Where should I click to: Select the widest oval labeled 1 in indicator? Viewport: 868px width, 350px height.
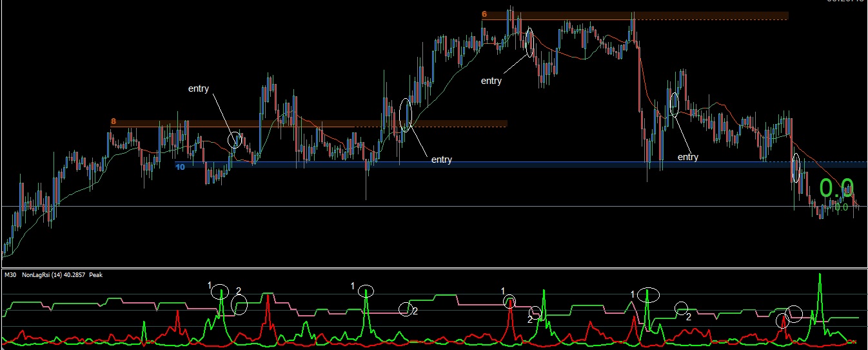(648, 295)
